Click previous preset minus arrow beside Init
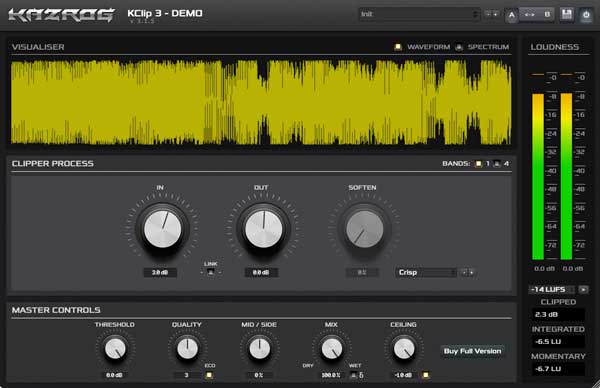The width and height of the screenshot is (600, 388). pyautogui.click(x=488, y=14)
